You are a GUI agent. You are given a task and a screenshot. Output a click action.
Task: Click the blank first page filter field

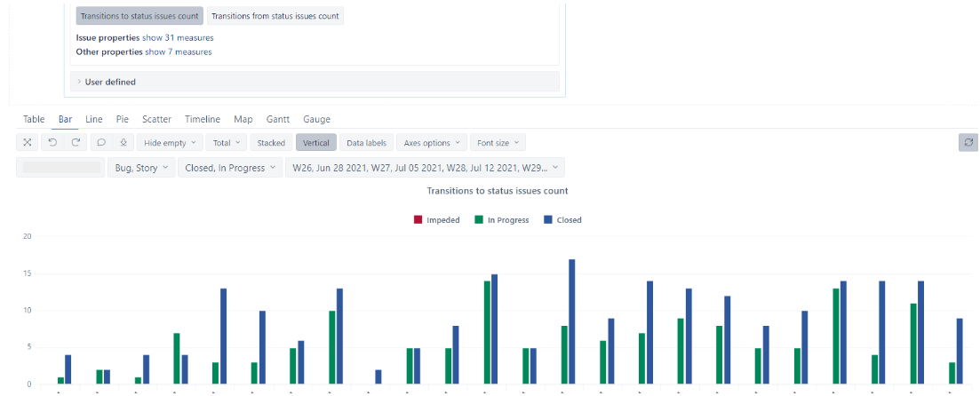tap(60, 168)
